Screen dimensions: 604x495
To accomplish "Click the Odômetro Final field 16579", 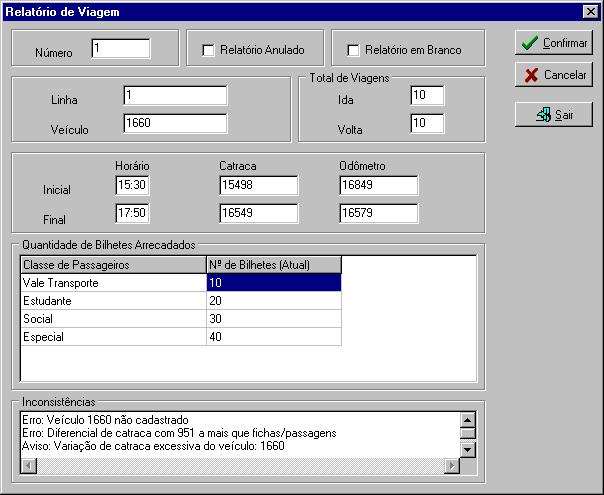I will point(379,213).
